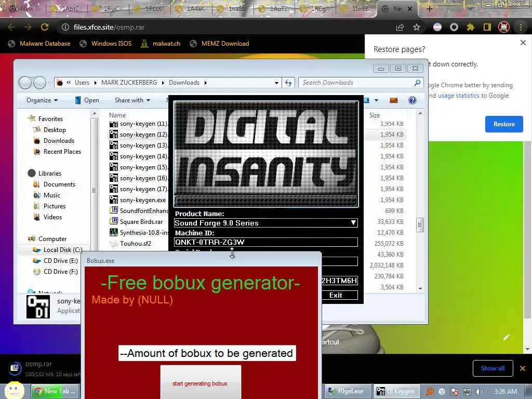Viewport: 532px width, 399px height.
Task: Click start generating bobux button
Action: coord(201,382)
